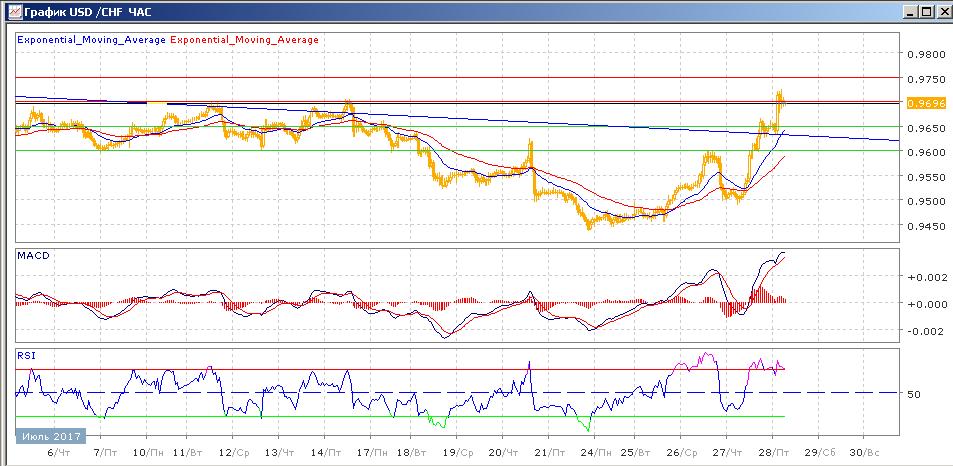Click the 19/Ср date label
The width and height of the screenshot is (953, 466).
(x=459, y=453)
